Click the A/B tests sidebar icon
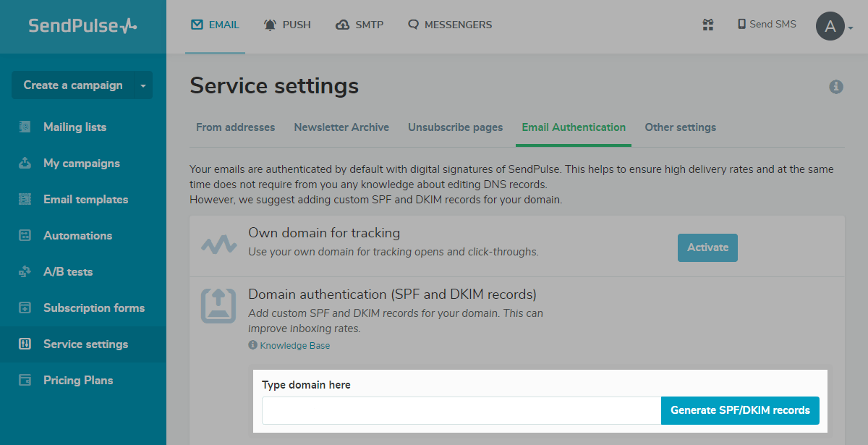 (25, 271)
